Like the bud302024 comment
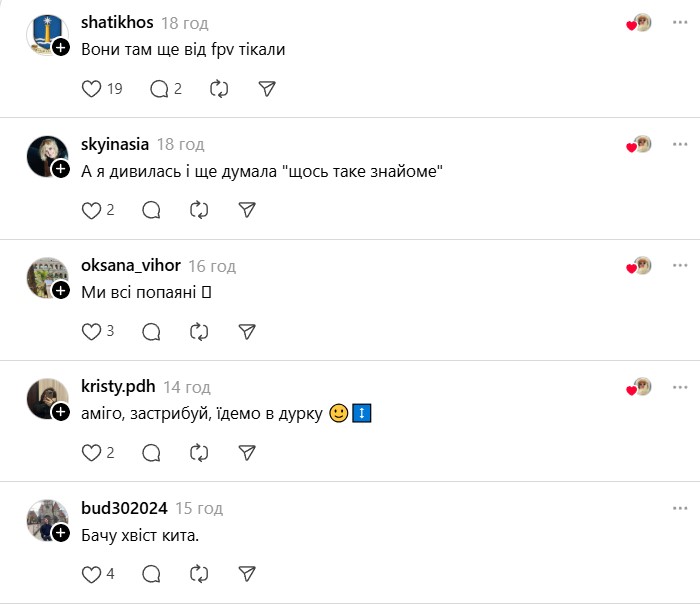The image size is (700, 612). [x=91, y=574]
